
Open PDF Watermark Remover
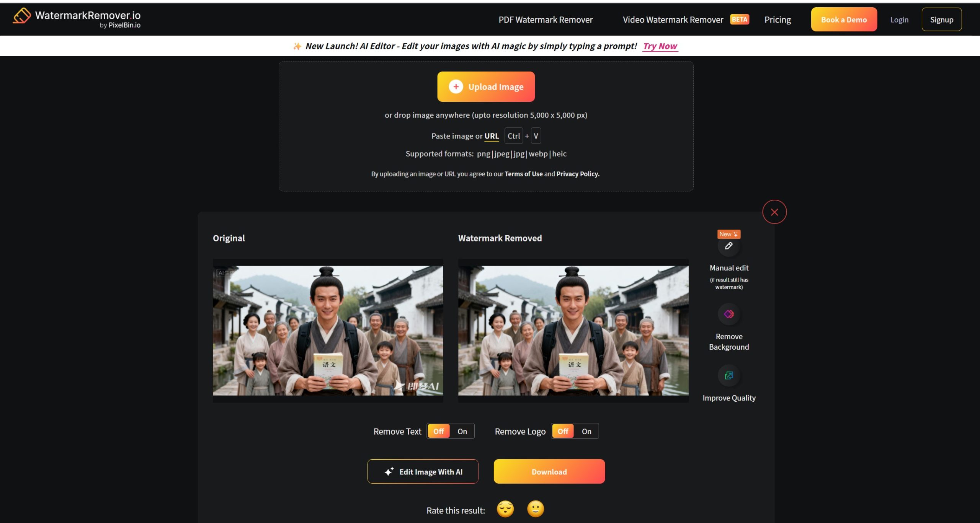[x=545, y=19]
